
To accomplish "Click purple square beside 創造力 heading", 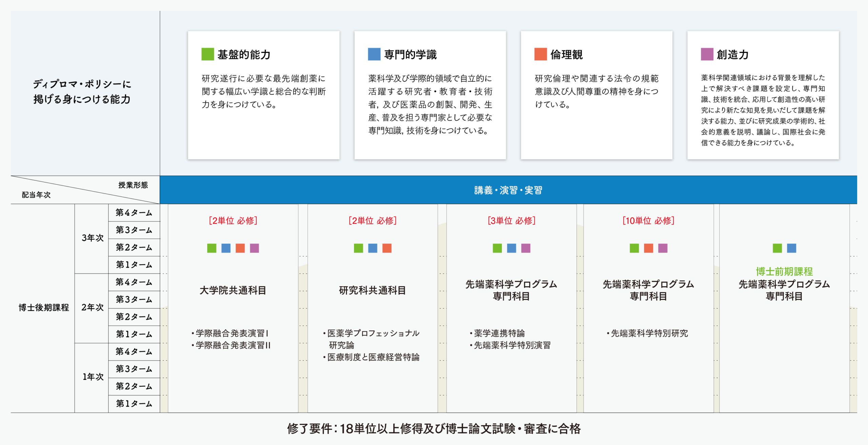I will click(707, 54).
